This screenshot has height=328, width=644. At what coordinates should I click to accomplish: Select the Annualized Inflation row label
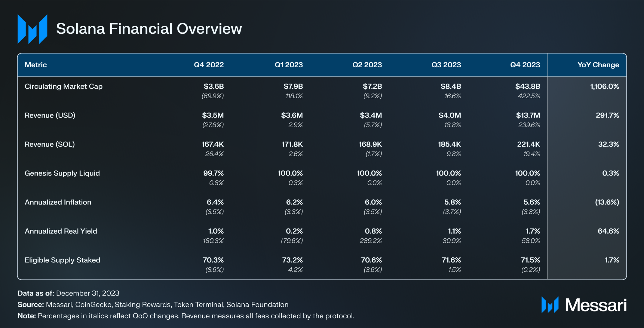pyautogui.click(x=58, y=202)
